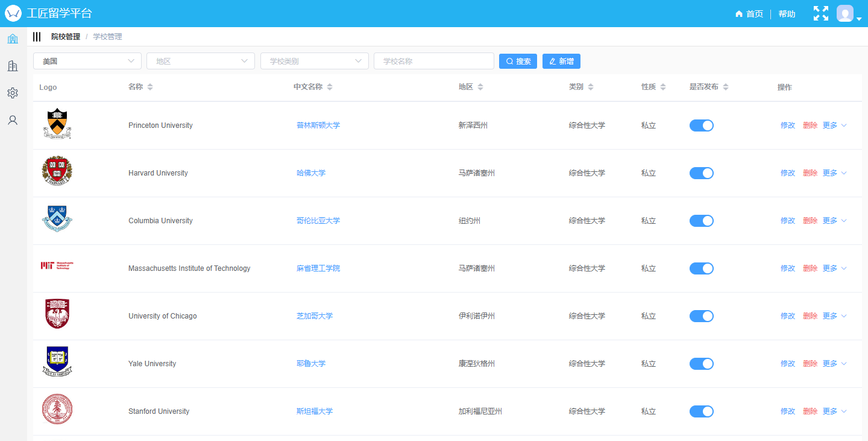Open the school management sidebar icon
The image size is (868, 441).
13,39
